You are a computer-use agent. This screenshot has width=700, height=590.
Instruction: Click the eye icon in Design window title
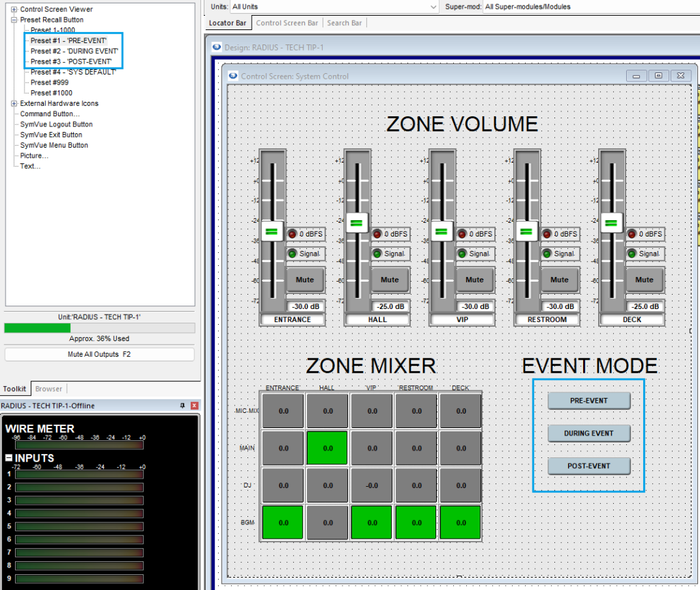tap(217, 47)
